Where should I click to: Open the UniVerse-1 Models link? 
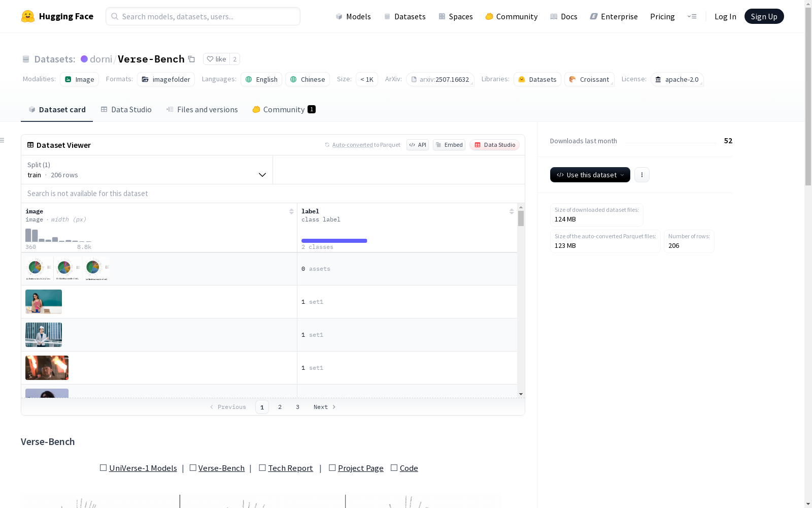click(143, 468)
